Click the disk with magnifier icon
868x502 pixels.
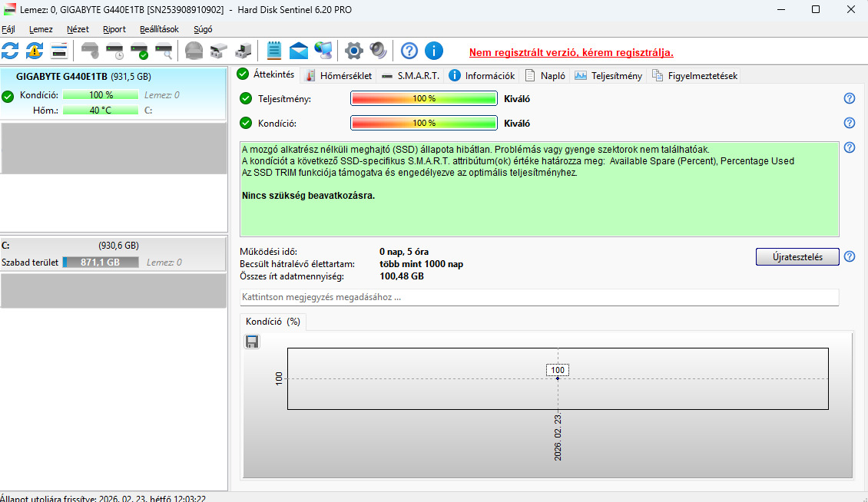pos(164,51)
